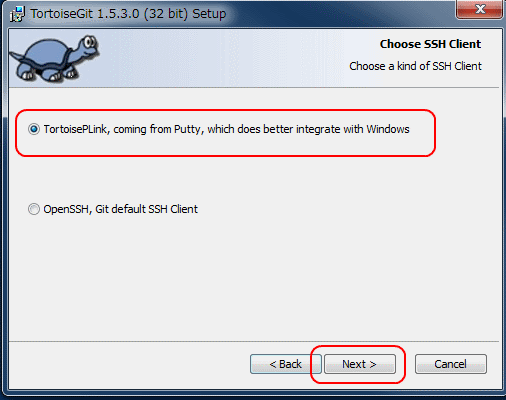Click the turtle's blue shell in the logo
The height and width of the screenshot is (400, 506).
[x=47, y=52]
